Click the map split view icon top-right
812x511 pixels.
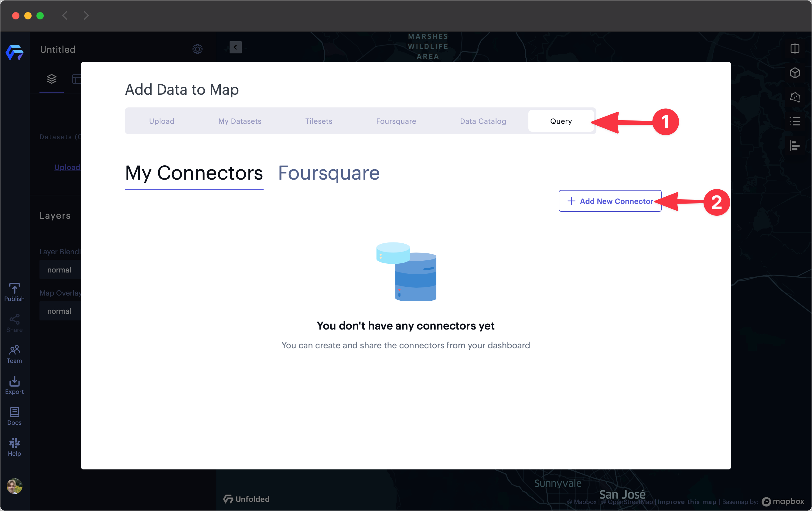point(796,48)
